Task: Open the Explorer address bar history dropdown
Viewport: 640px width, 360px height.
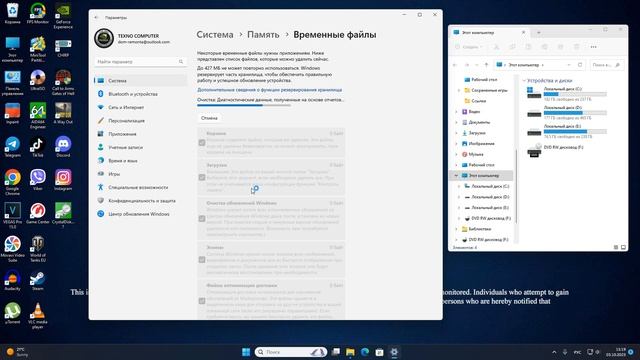Action: [569, 65]
